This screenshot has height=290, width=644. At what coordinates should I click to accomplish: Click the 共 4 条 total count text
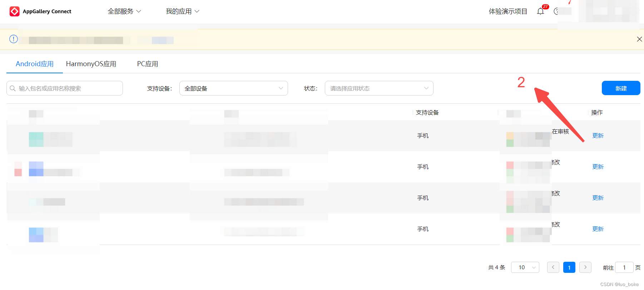tap(497, 267)
